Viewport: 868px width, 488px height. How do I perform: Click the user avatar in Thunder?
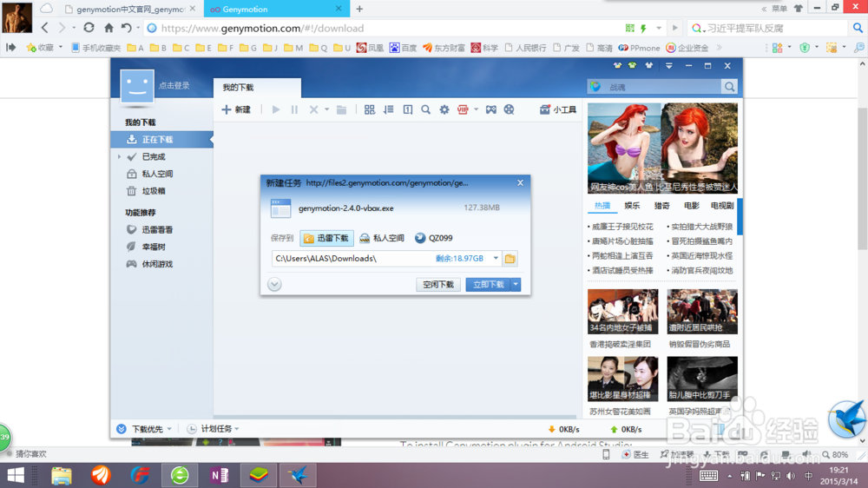point(137,87)
